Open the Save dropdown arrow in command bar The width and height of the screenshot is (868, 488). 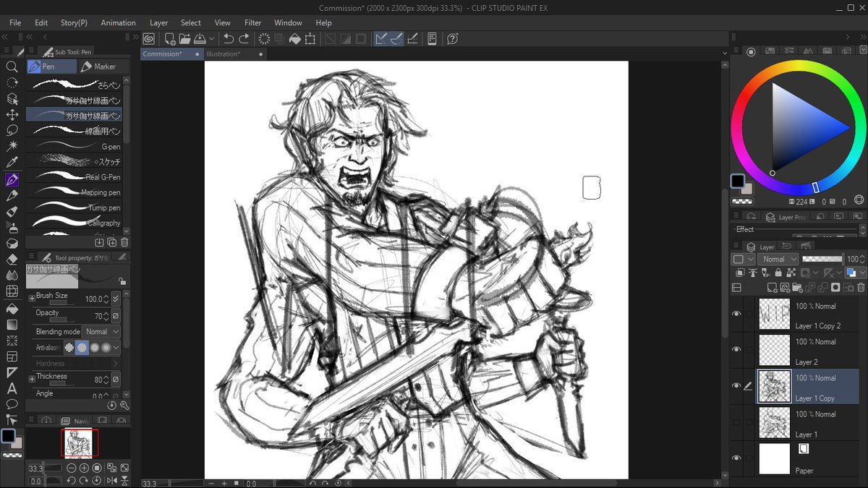[211, 39]
